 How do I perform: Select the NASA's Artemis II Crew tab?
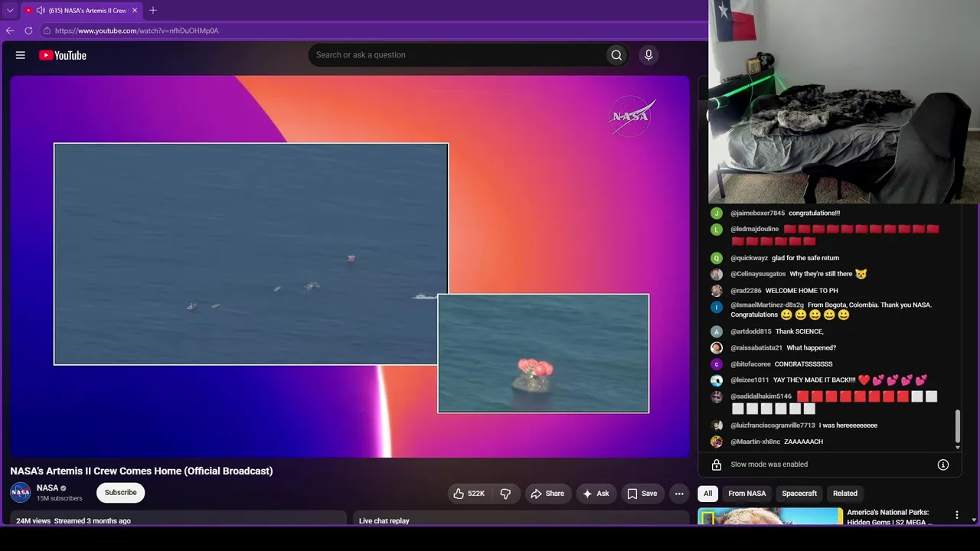pos(81,11)
